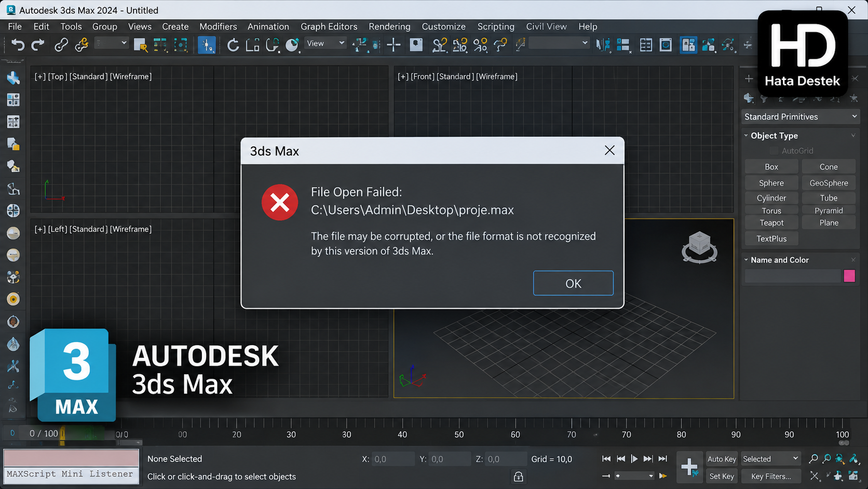Click the Create tab plus icon

(x=749, y=79)
